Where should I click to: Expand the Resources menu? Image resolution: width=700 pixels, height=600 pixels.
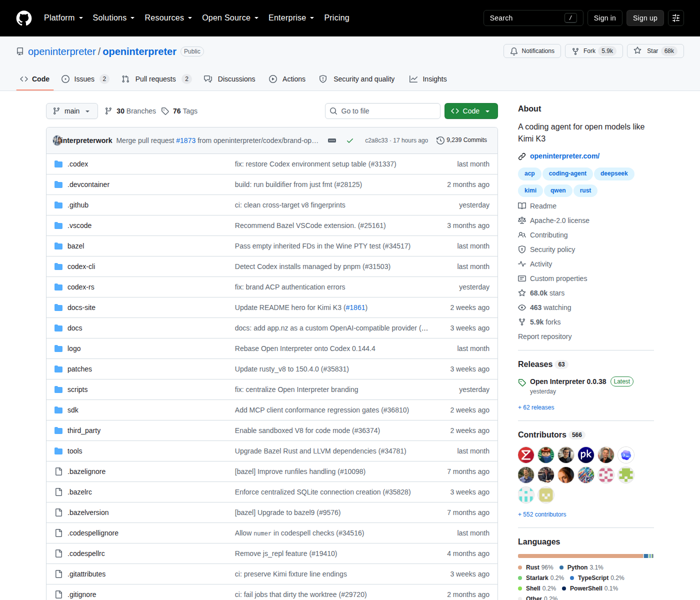(168, 18)
